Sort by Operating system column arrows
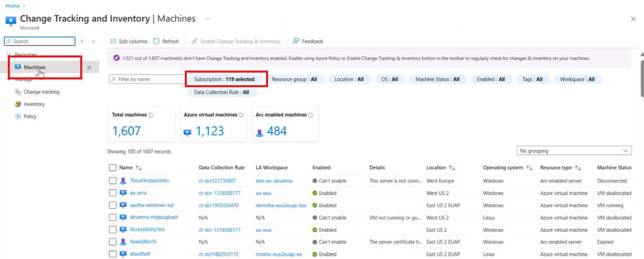 pos(530,168)
